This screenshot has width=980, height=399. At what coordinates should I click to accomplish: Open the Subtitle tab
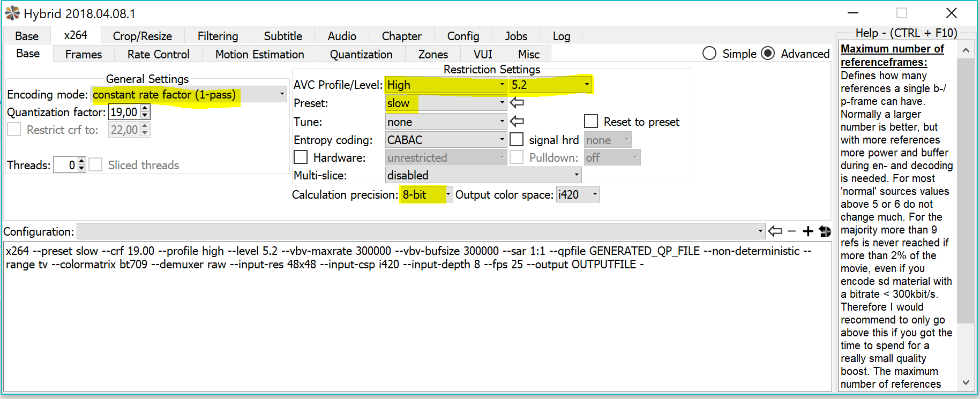pyautogui.click(x=283, y=36)
